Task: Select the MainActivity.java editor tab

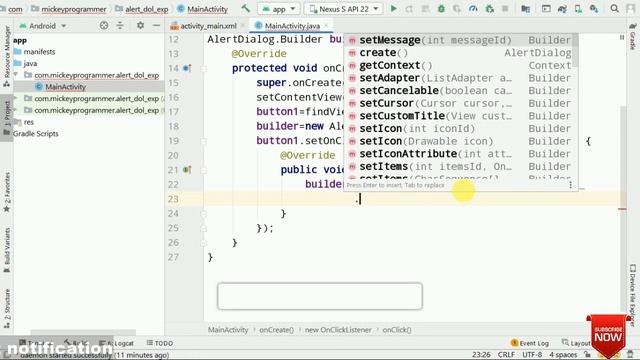Action: tap(292, 26)
